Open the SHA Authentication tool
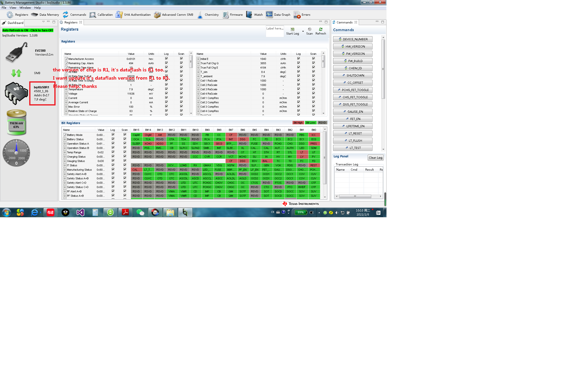This screenshot has height=392, width=587. (119, 15)
